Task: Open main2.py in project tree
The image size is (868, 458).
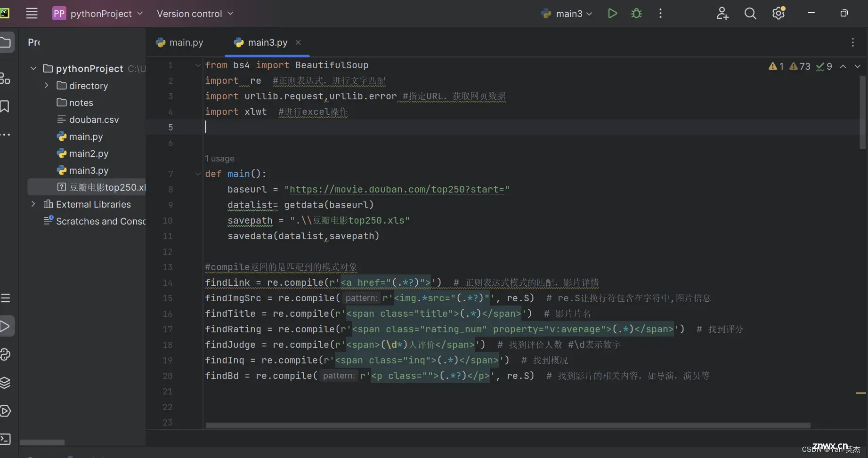Action: [x=83, y=153]
